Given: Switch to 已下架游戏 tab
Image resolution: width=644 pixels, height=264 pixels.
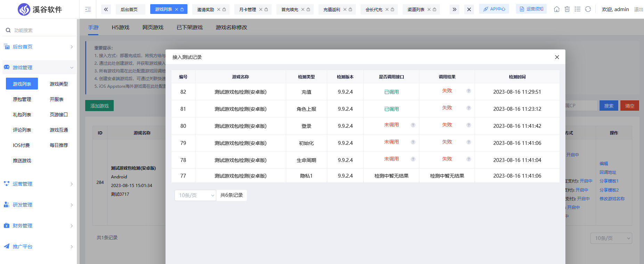Looking at the screenshot, I should click(x=190, y=27).
